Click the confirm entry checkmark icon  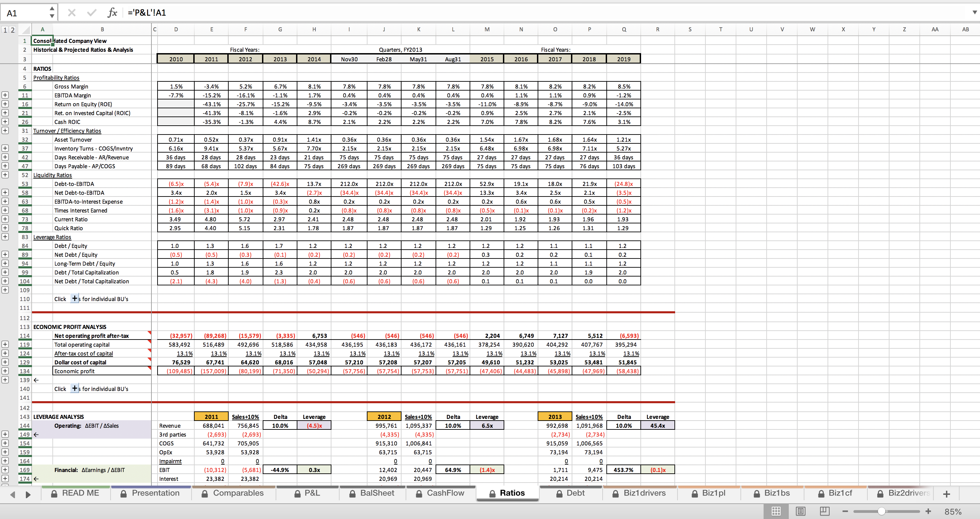pos(91,13)
